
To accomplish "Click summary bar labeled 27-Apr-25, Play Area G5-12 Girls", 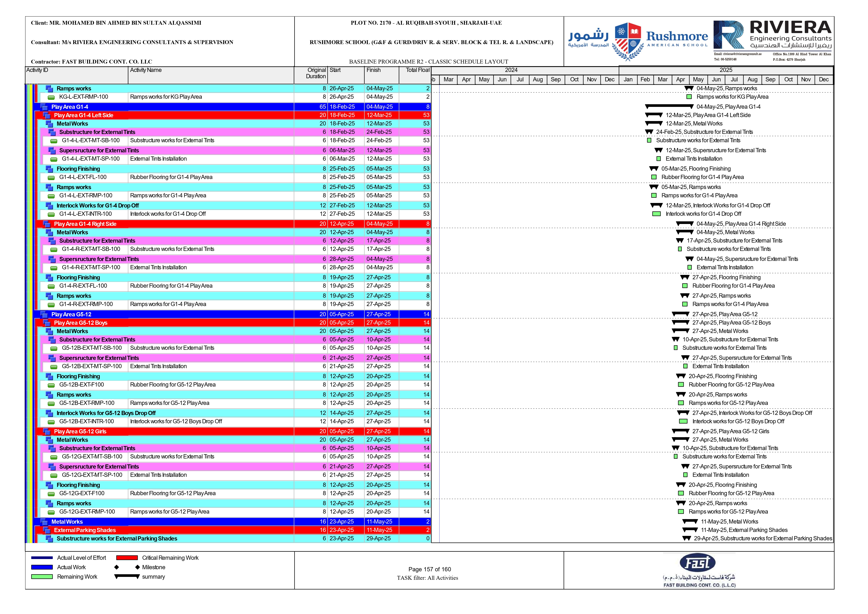I will click(x=680, y=431).
